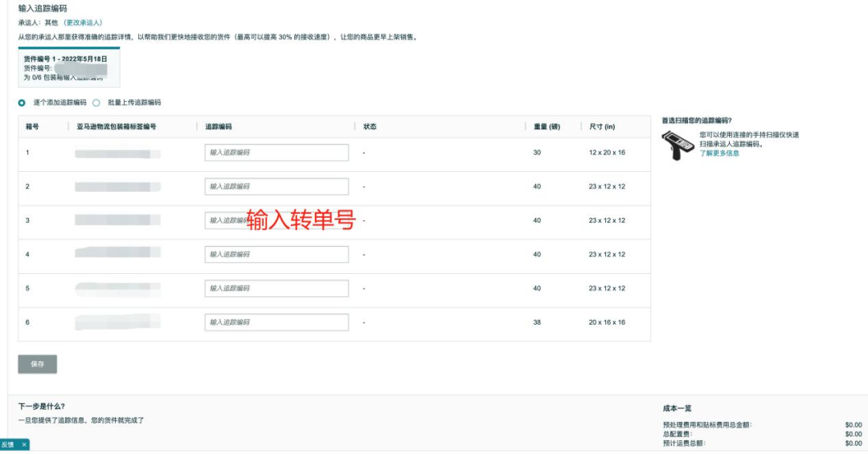This screenshot has height=454, width=868.
Task: Click the 输入追踪编码 page heading
Action: [43, 8]
